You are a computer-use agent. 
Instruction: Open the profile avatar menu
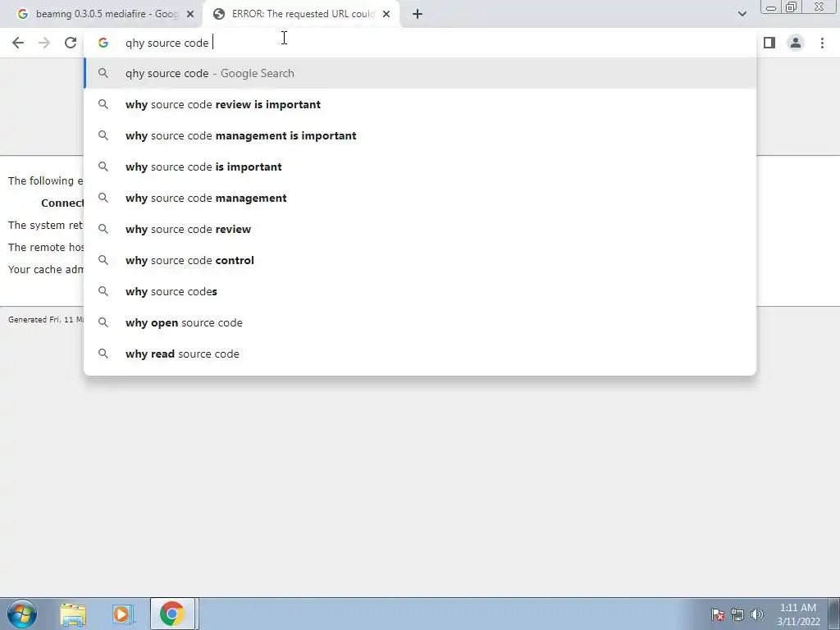pos(796,43)
